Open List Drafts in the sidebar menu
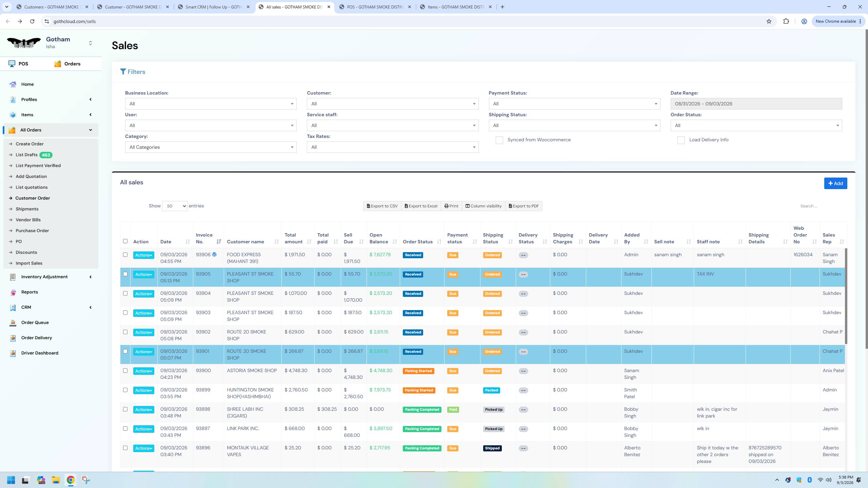Viewport: 868px width, 488px height. [x=26, y=155]
